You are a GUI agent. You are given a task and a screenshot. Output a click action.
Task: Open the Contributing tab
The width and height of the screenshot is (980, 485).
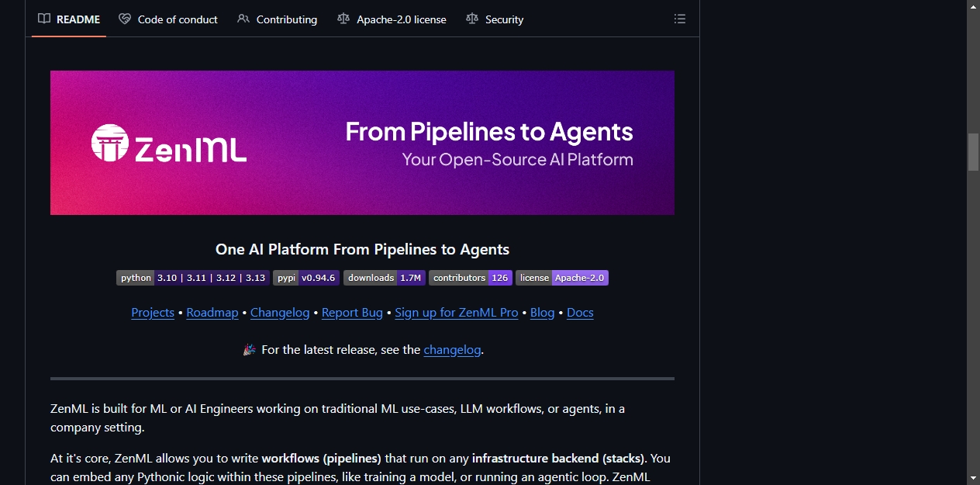click(278, 19)
